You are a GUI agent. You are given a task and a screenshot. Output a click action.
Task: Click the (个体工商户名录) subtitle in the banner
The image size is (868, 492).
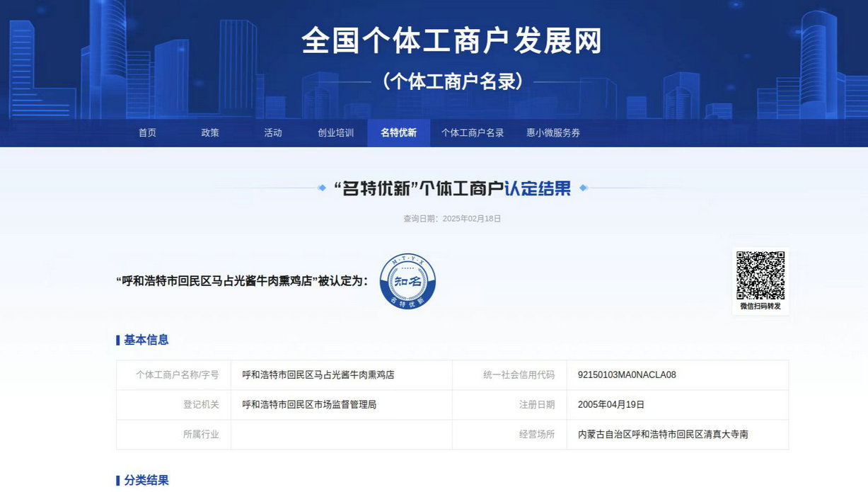coord(453,82)
